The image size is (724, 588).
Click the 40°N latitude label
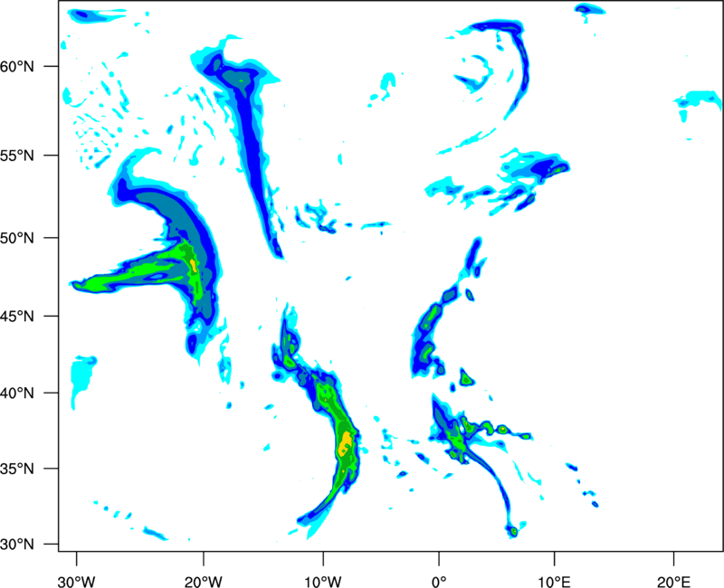coord(17,394)
